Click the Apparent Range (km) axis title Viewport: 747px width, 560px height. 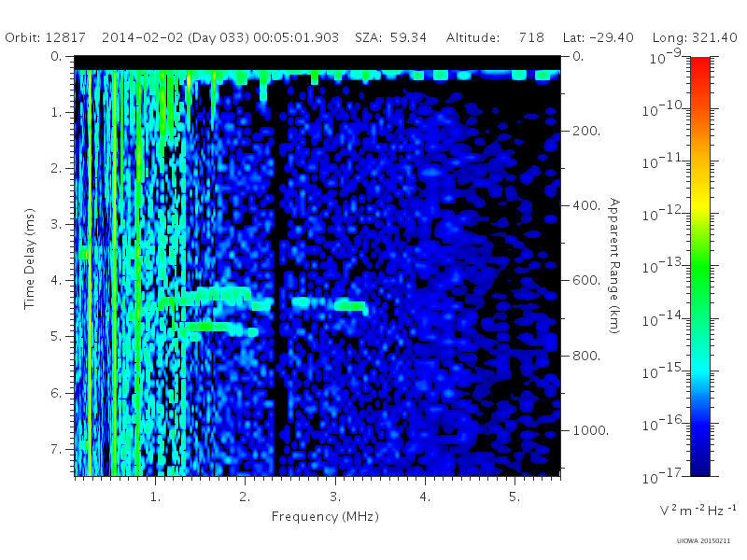tap(614, 266)
